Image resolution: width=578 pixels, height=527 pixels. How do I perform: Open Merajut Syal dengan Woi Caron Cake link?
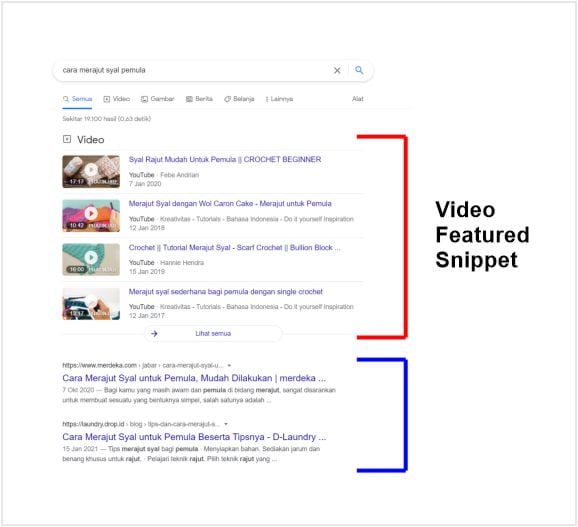pyautogui.click(x=230, y=204)
